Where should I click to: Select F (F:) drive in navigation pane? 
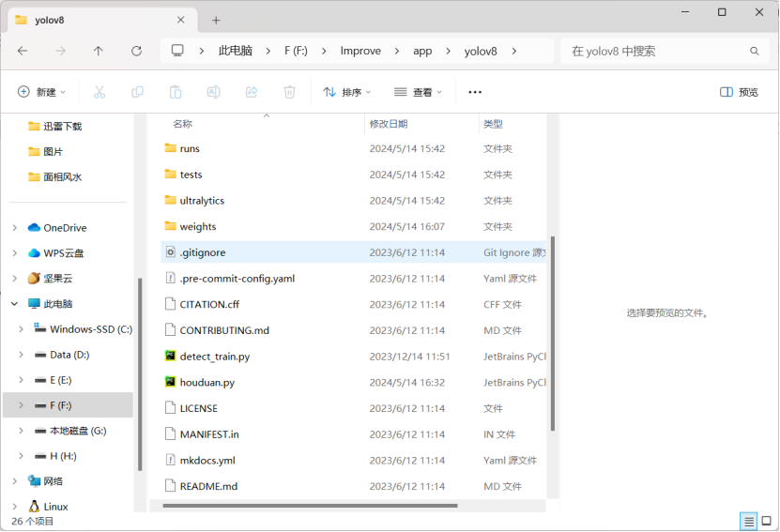click(69, 405)
